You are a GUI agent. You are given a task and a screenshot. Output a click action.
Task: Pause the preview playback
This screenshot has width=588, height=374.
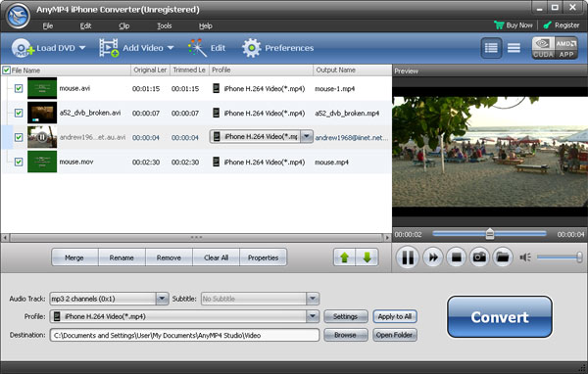point(408,257)
